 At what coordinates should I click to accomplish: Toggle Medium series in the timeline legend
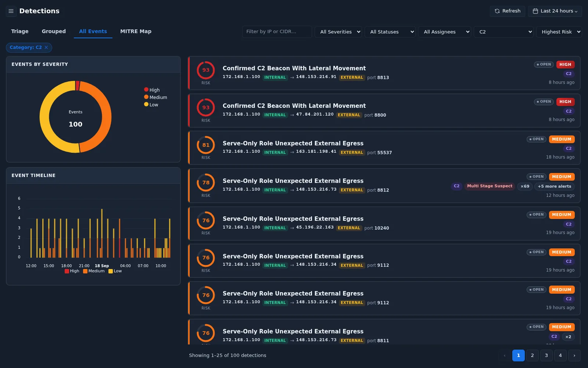click(94, 271)
